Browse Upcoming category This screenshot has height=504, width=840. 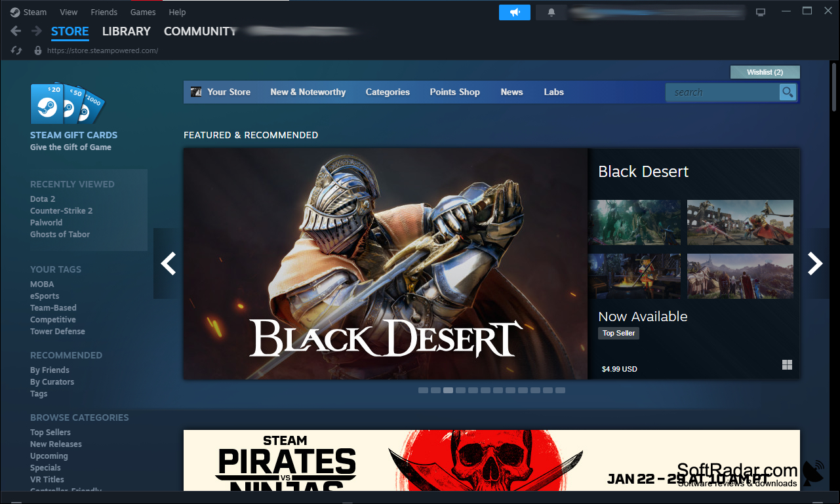(49, 456)
